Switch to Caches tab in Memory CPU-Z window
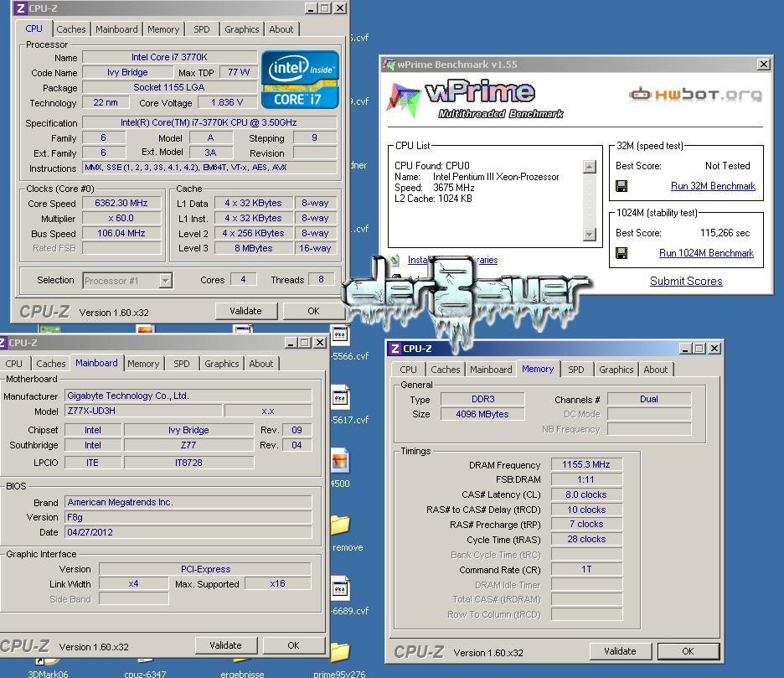The image size is (784, 678). [x=445, y=370]
